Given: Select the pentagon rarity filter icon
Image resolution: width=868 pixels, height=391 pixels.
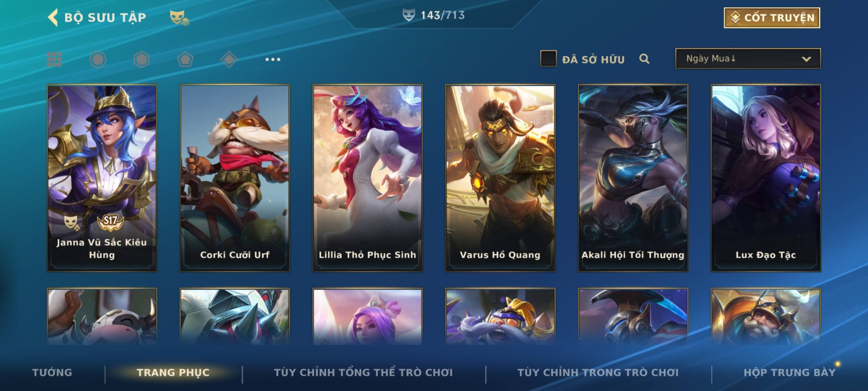Looking at the screenshot, I should pyautogui.click(x=185, y=59).
